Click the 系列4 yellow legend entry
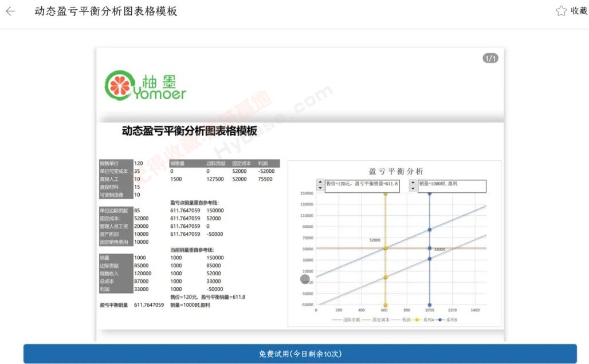This screenshot has width=589, height=364. pyautogui.click(x=423, y=320)
